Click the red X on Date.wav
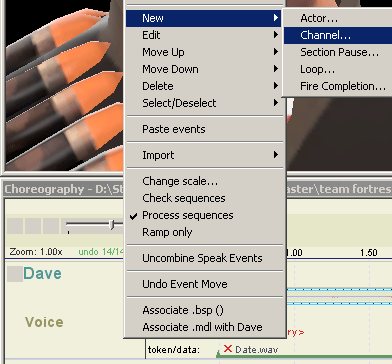 [228, 349]
